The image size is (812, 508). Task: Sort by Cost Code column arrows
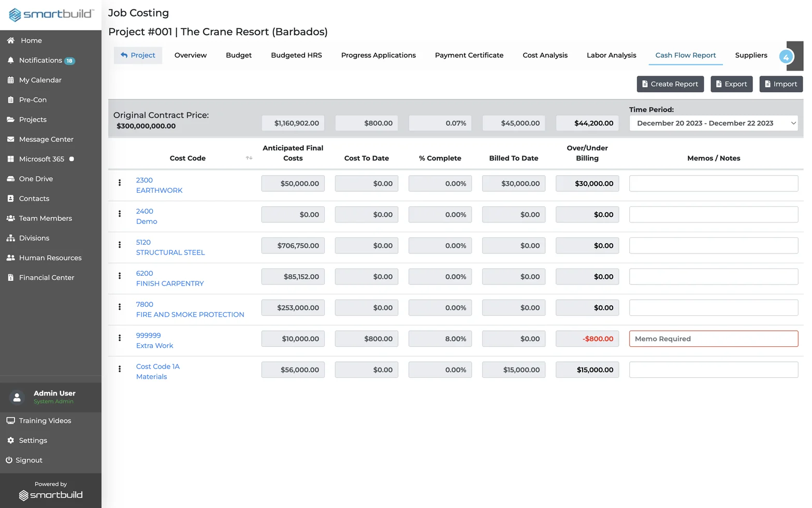pyautogui.click(x=249, y=158)
